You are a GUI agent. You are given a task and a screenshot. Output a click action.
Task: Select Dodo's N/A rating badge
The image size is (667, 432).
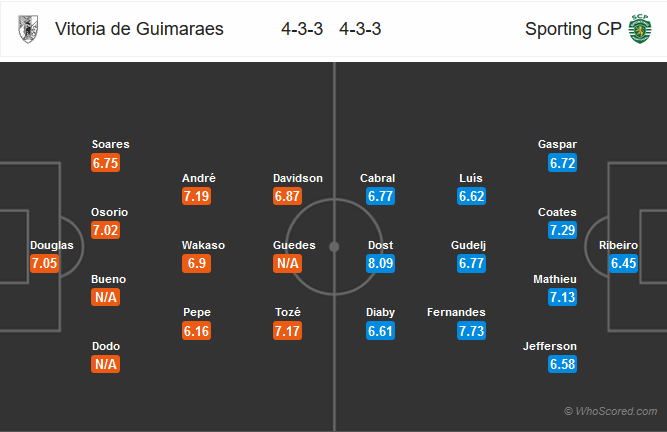(105, 364)
